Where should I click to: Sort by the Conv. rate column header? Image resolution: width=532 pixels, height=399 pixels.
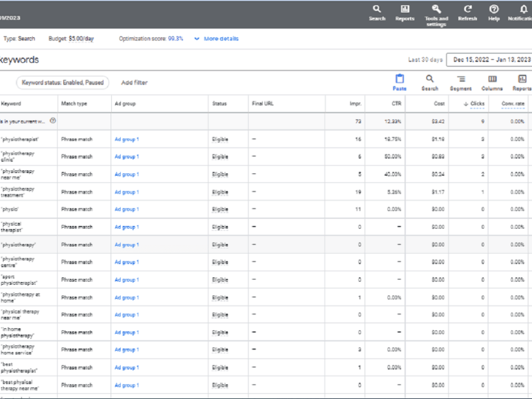[513, 104]
